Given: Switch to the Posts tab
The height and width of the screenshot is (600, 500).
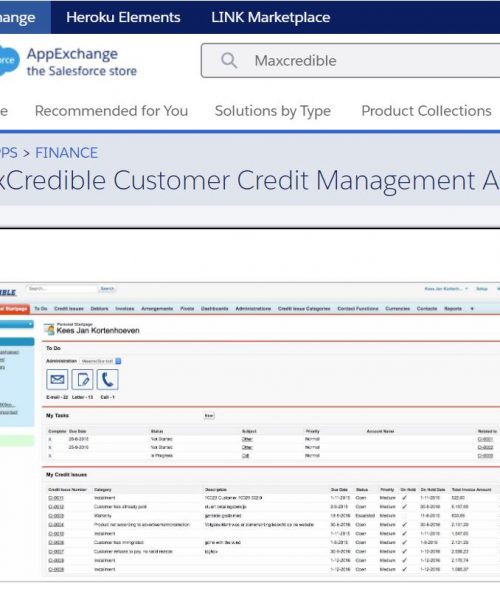Looking at the screenshot, I should (187, 308).
